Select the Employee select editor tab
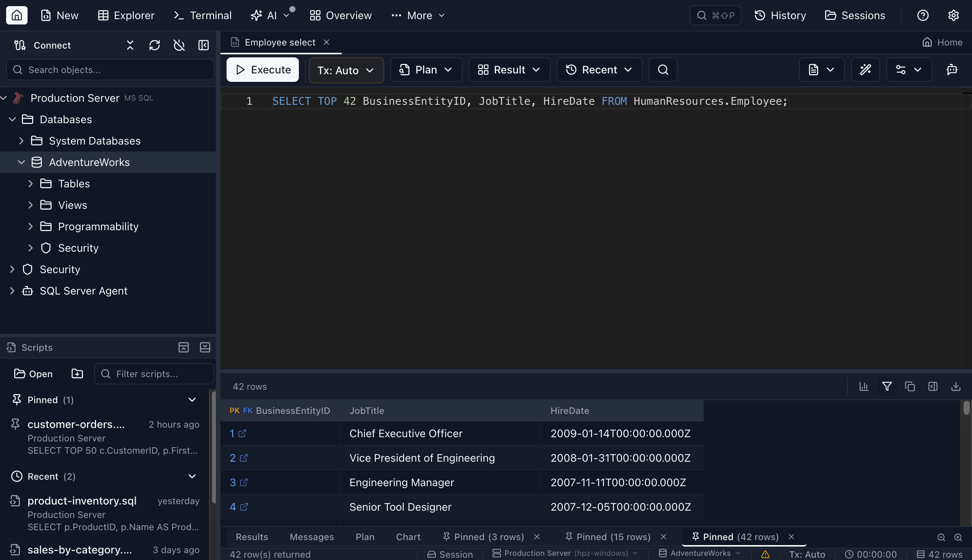The image size is (972, 560). click(280, 42)
